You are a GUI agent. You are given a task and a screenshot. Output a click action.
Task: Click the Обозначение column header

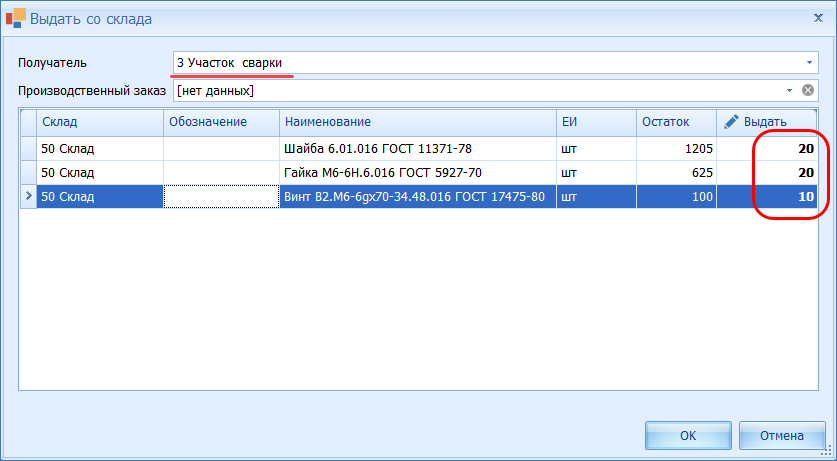[x=220, y=122]
